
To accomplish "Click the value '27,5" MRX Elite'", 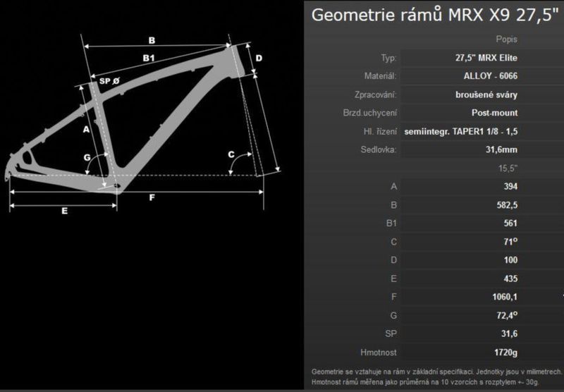I will click(486, 58).
